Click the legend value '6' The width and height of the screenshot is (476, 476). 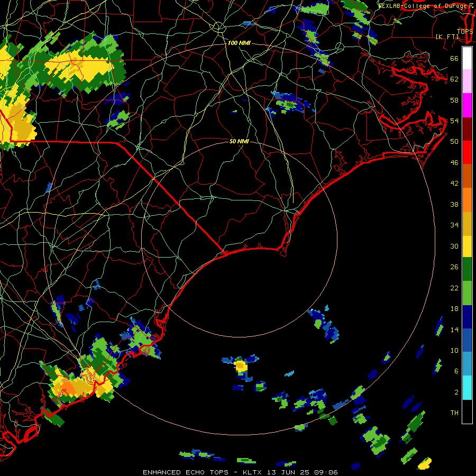[x=456, y=371]
